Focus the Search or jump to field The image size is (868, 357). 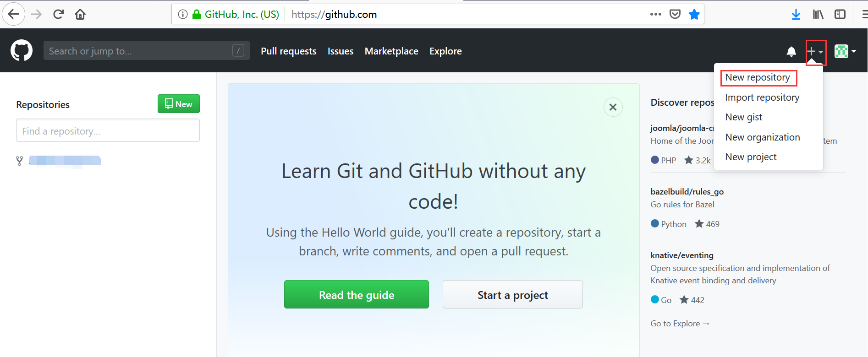coord(147,50)
